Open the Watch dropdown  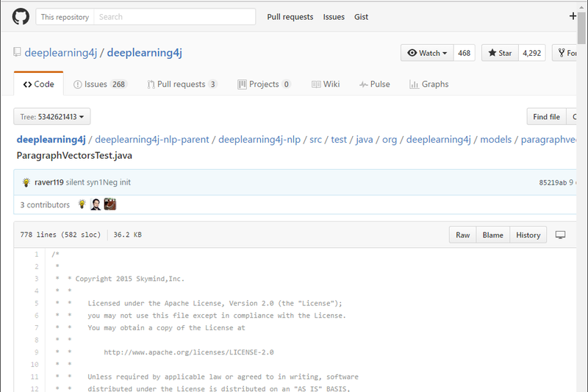[x=427, y=53]
